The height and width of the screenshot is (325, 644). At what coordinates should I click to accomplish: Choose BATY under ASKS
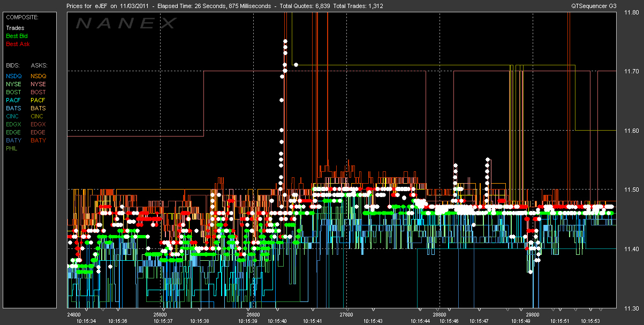click(x=39, y=140)
